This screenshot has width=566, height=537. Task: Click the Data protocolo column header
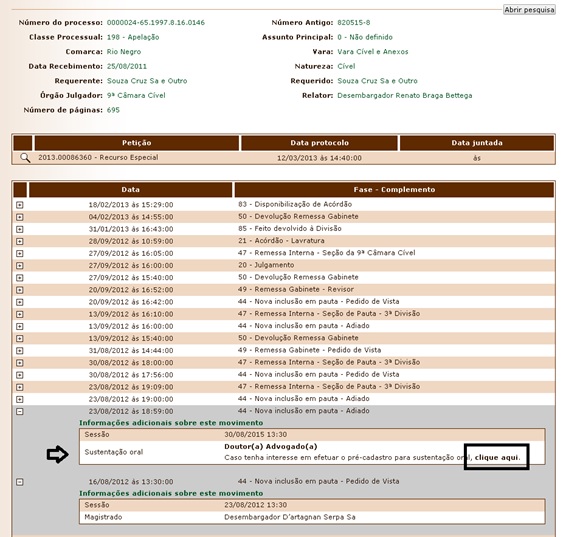(319, 143)
